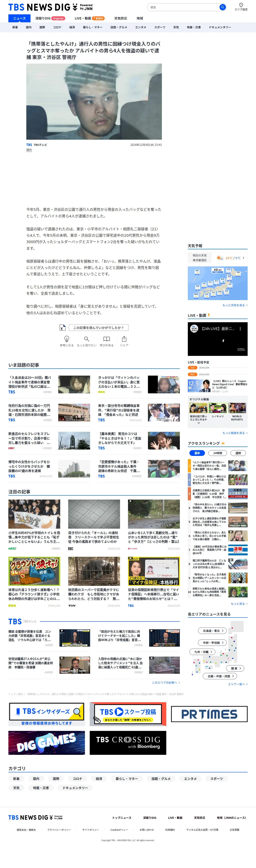Click the エリア一覧へ link
Image resolution: width=256 pixels, height=868 pixels.
pos(237,684)
